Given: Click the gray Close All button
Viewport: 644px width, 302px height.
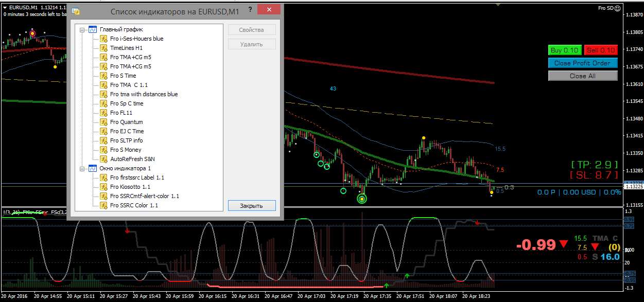Looking at the screenshot, I should click(x=583, y=76).
